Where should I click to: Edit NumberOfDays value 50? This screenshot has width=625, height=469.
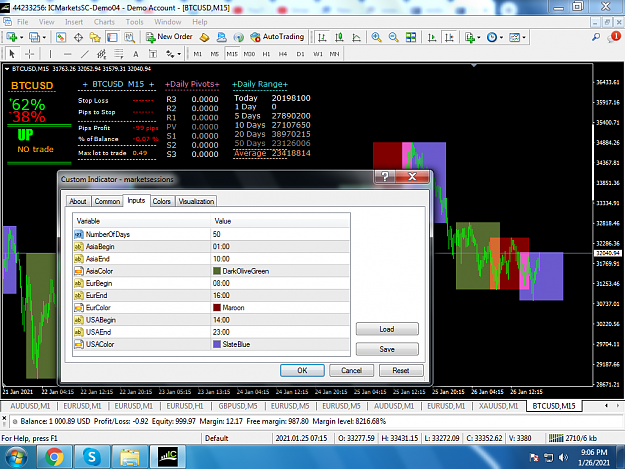[x=280, y=234]
